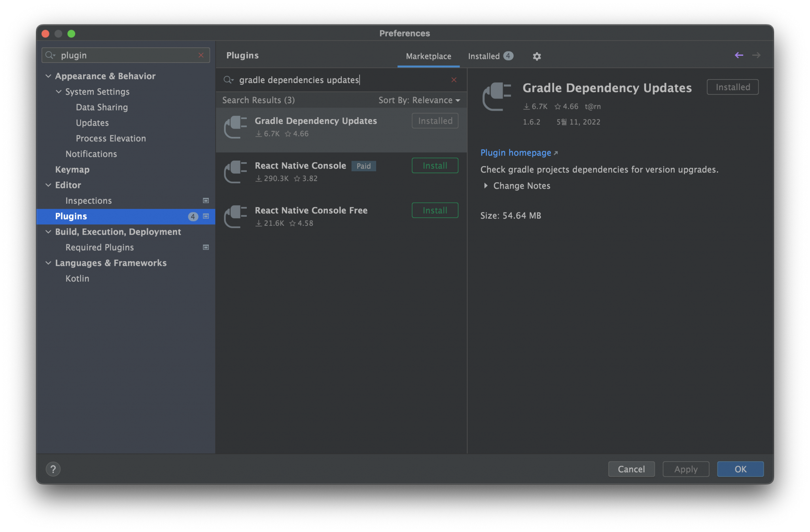The height and width of the screenshot is (532, 810).
Task: Open the search history magnifier in the marketplace field
Action: click(229, 80)
